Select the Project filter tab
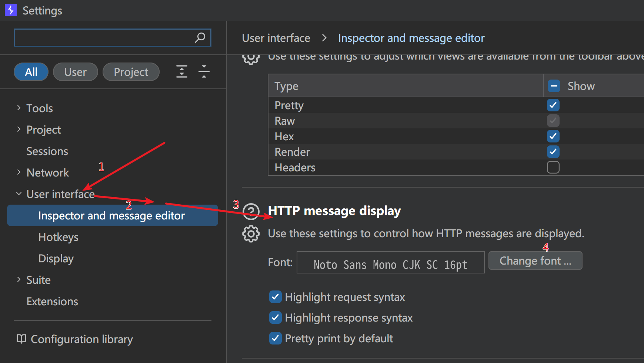The image size is (644, 363). click(x=131, y=72)
